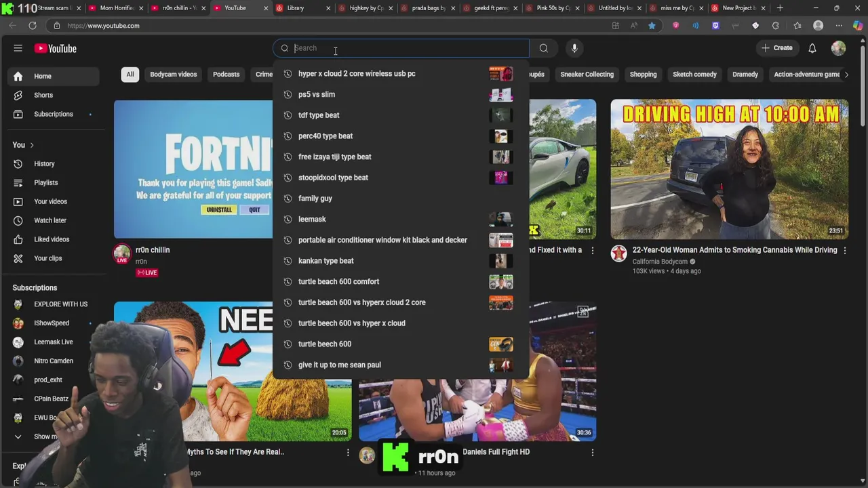868x488 pixels.
Task: Open Shorts in sidebar
Action: 54,95
